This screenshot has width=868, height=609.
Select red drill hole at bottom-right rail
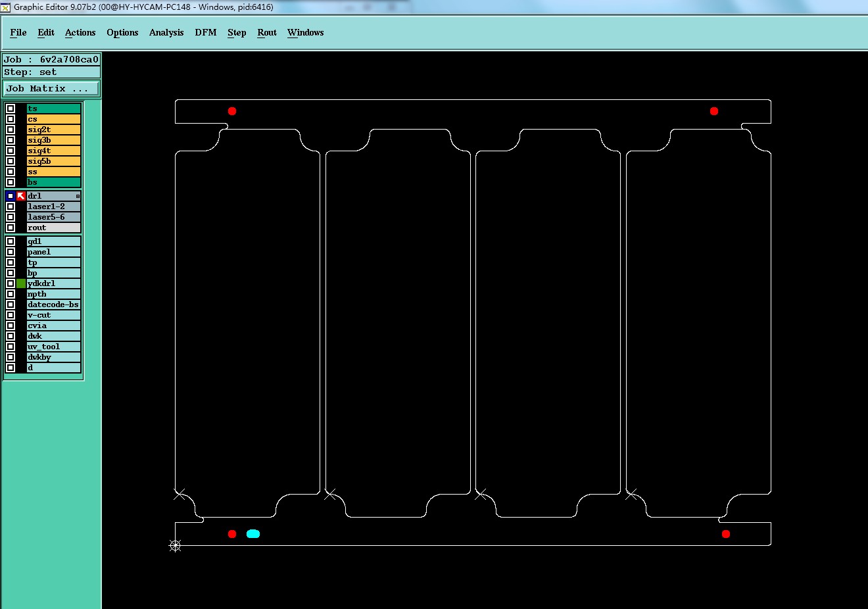coord(726,534)
